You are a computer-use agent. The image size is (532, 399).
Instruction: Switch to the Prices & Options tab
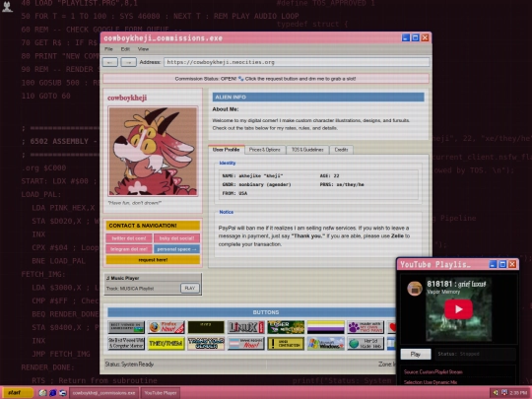pos(265,150)
